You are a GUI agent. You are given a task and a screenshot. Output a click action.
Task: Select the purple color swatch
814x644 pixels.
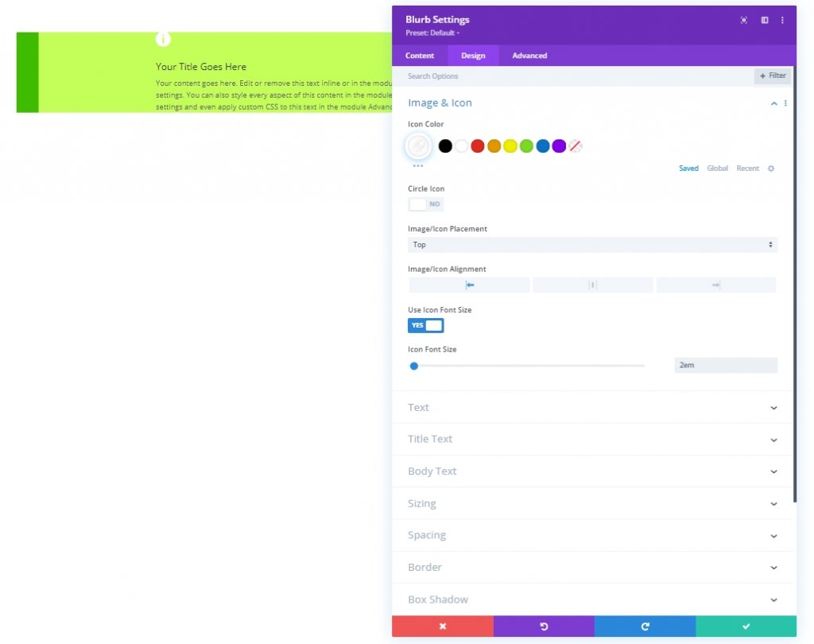pos(559,146)
